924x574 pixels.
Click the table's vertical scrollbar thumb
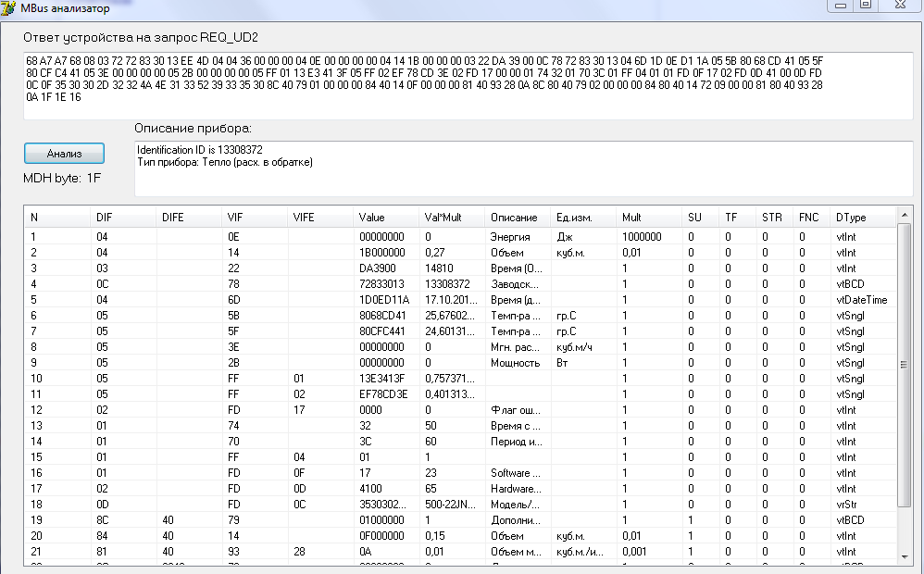pos(905,365)
